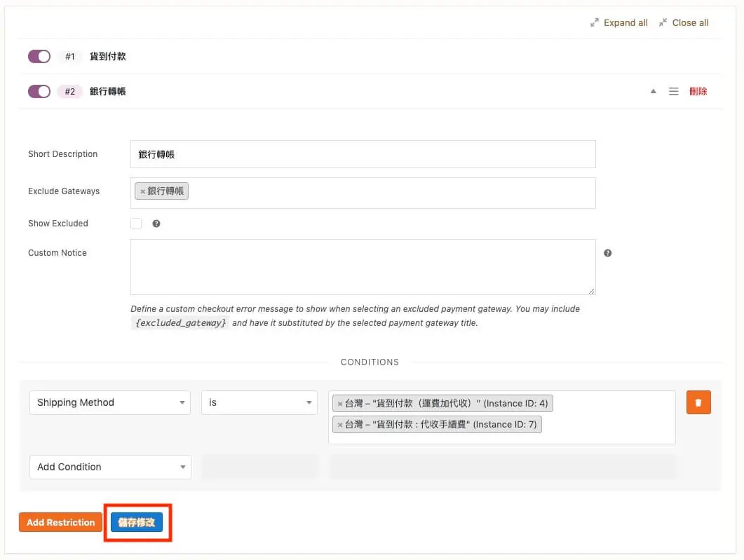This screenshot has width=744, height=560.
Task: Remove the Instance ID: 4 shipping tag
Action: pyautogui.click(x=339, y=404)
